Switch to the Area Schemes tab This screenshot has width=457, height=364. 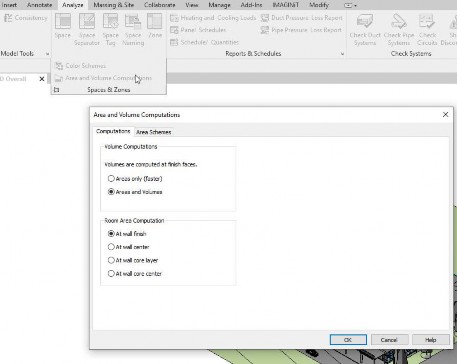pos(154,132)
